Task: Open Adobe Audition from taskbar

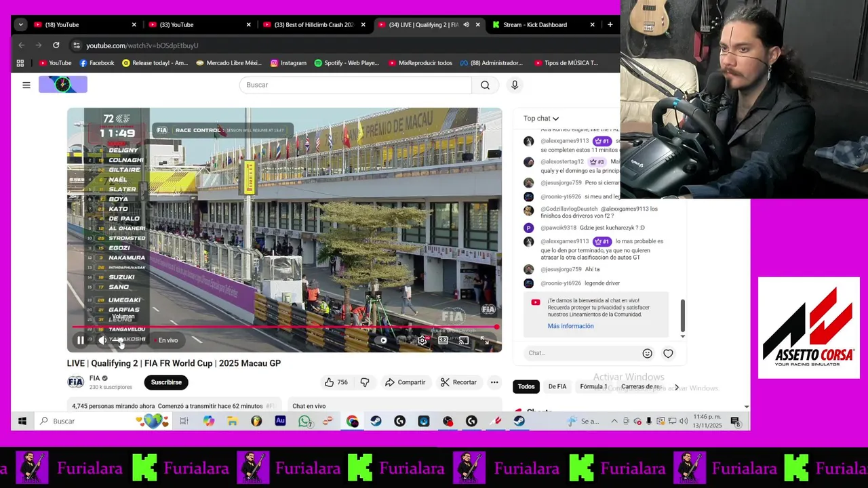Action: coord(280,422)
